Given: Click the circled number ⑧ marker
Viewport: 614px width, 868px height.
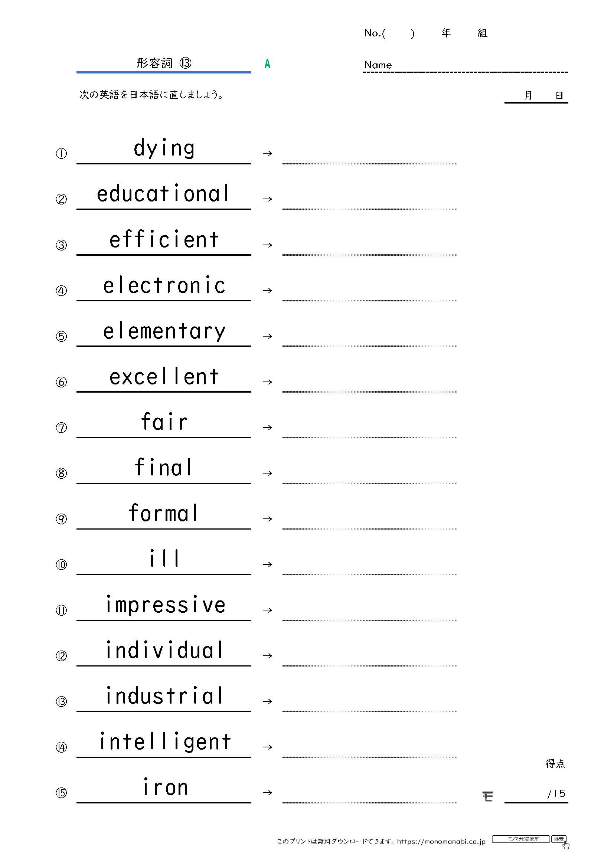Looking at the screenshot, I should [61, 473].
